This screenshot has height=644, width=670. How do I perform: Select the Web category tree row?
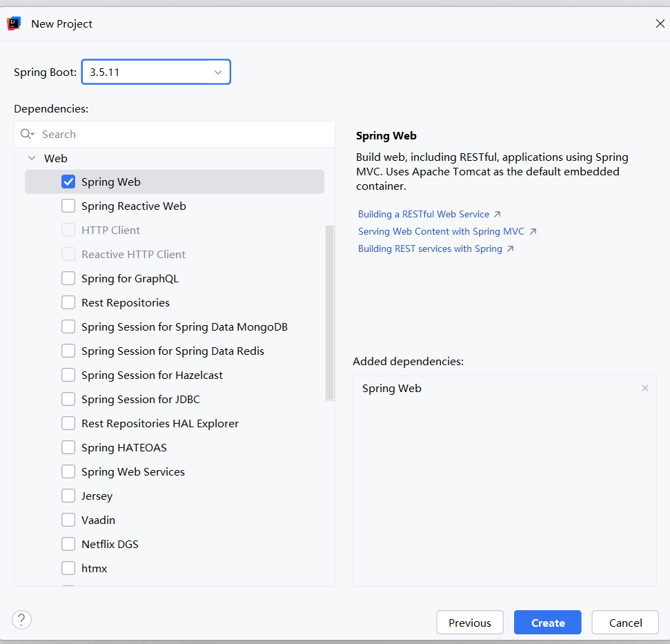(x=175, y=158)
